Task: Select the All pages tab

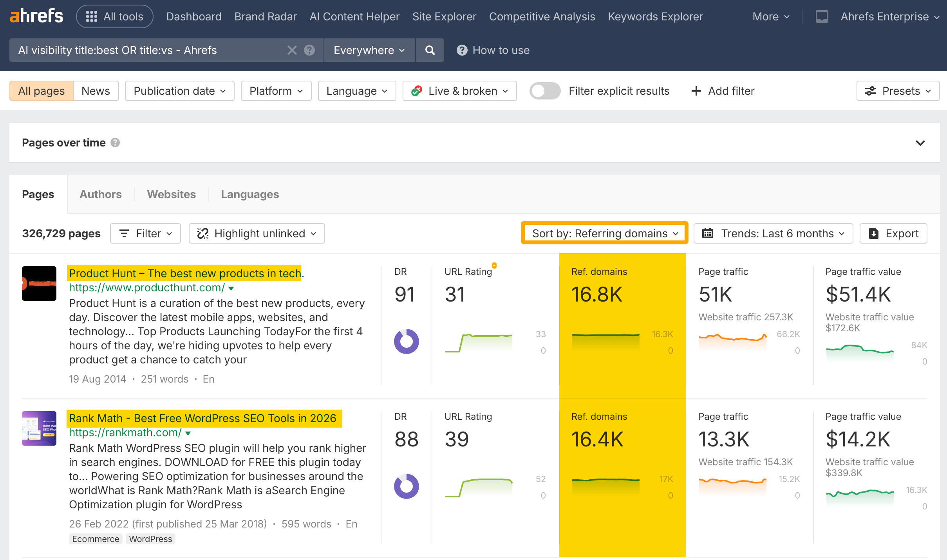Action: pyautogui.click(x=42, y=91)
